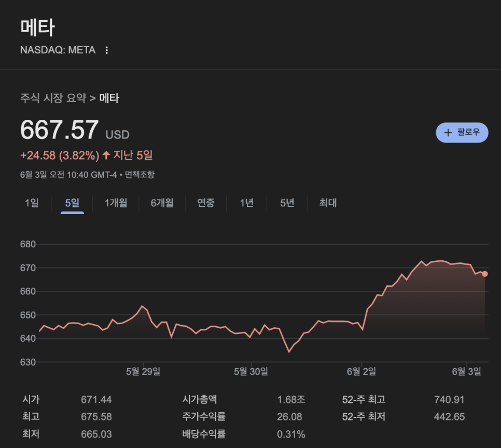This screenshot has height=448, width=501.
Task: Click the 5월 29일 date label on chart axis
Action: point(143,371)
